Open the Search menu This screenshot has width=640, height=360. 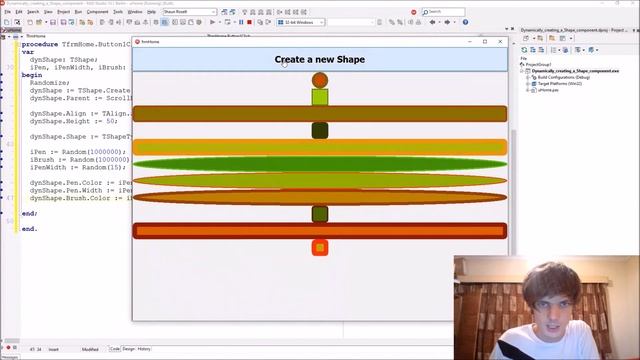point(33,12)
